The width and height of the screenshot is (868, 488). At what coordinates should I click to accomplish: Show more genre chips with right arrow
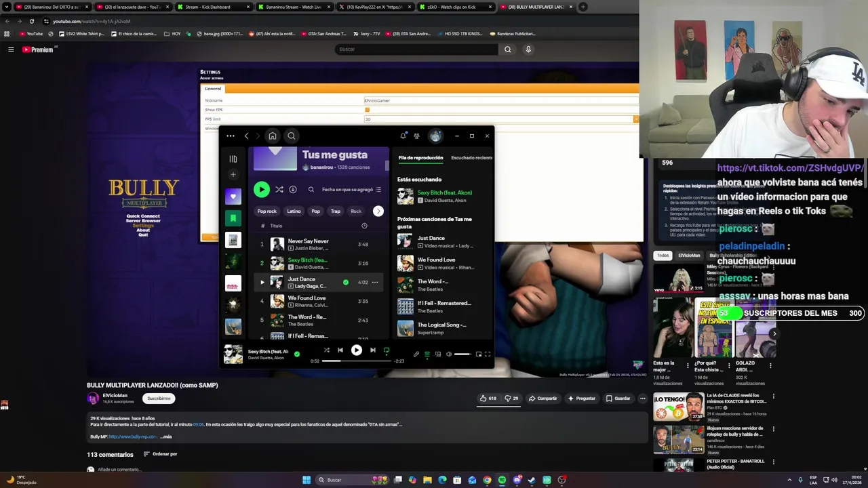point(378,211)
